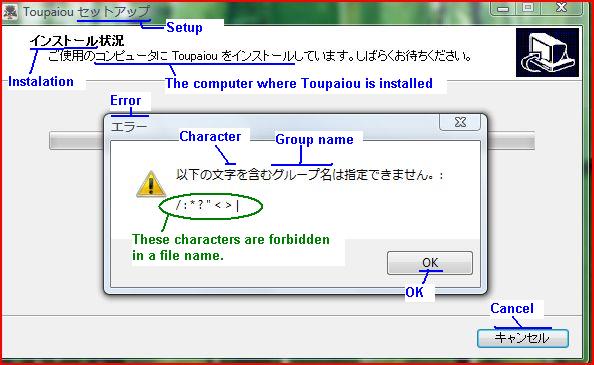
Task: Maximize the Toupaiou setup window
Action: coord(528,8)
